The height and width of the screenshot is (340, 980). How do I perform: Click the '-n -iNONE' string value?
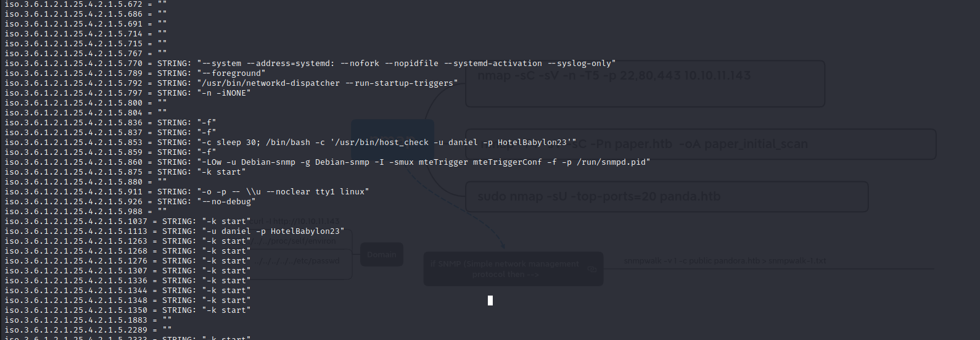tap(224, 93)
